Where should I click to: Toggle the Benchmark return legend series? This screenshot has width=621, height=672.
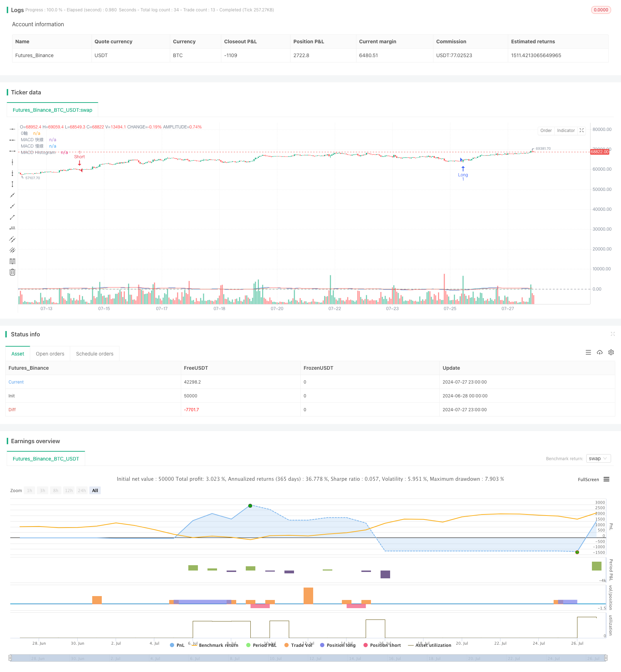pos(215,645)
